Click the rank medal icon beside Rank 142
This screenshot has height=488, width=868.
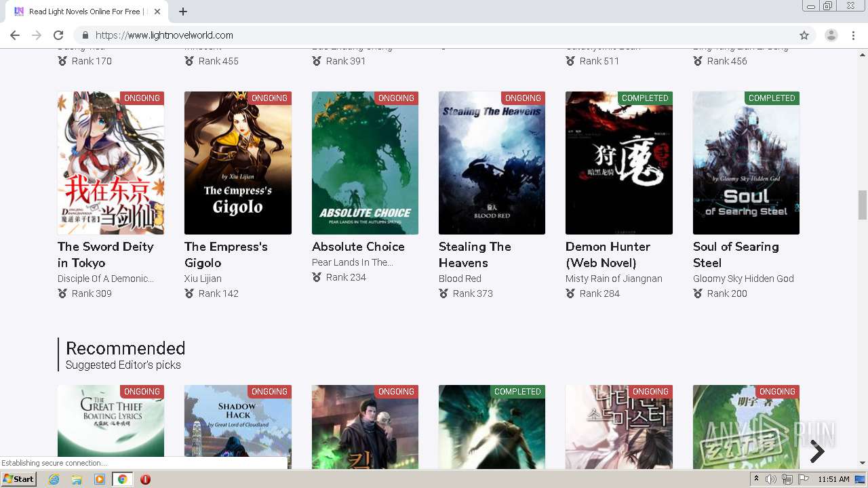click(x=189, y=293)
